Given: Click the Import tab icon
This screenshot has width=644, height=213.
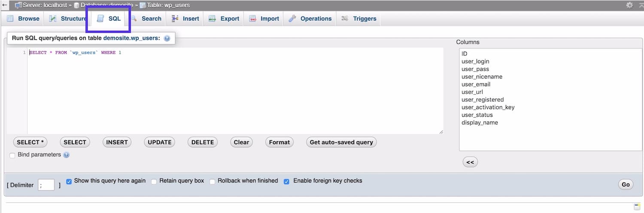Looking at the screenshot, I should pyautogui.click(x=253, y=18).
